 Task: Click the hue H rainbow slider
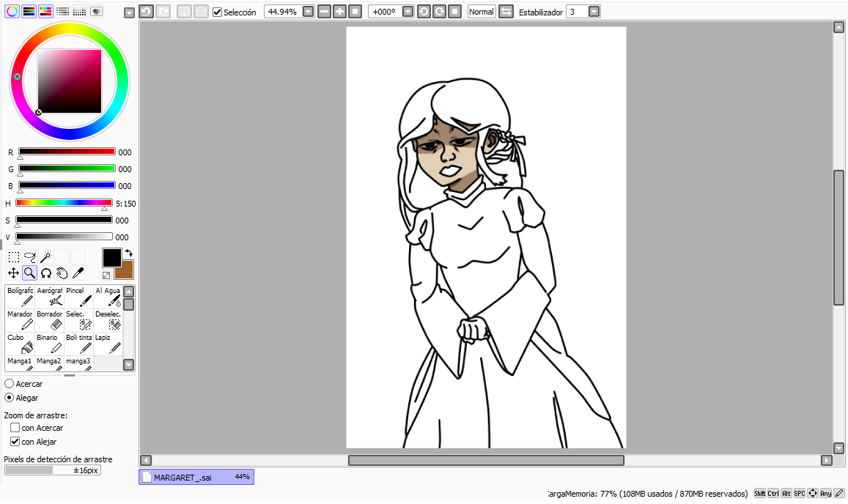pos(64,203)
